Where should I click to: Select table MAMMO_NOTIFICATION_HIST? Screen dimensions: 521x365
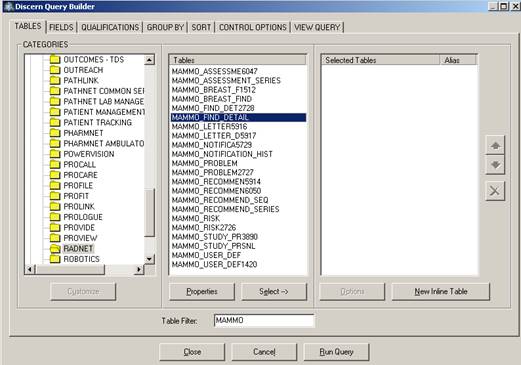(222, 154)
